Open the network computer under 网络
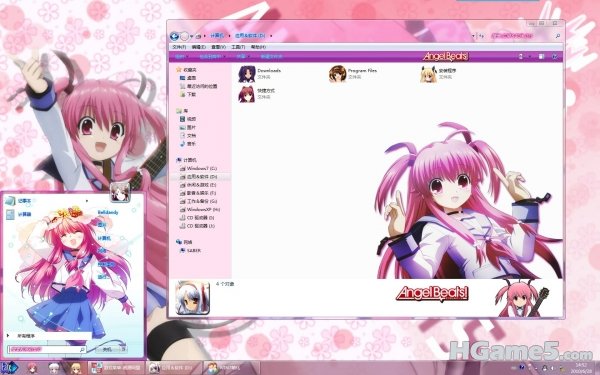The image size is (600, 375). click(191, 251)
